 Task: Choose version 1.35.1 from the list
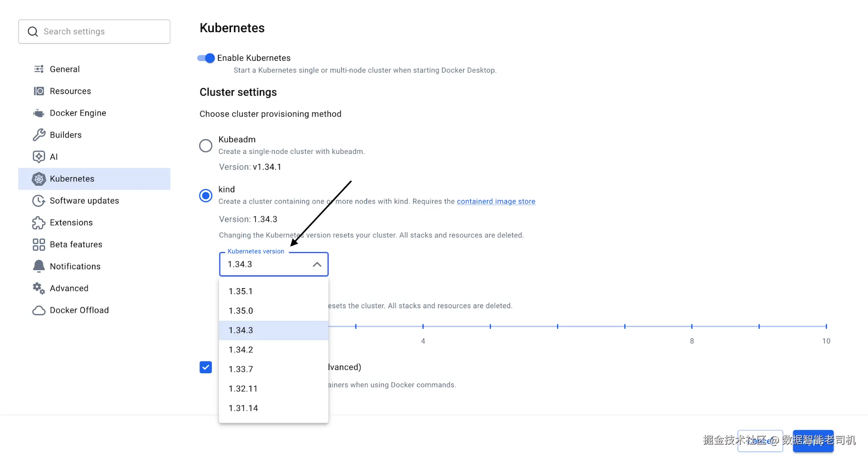pos(274,291)
